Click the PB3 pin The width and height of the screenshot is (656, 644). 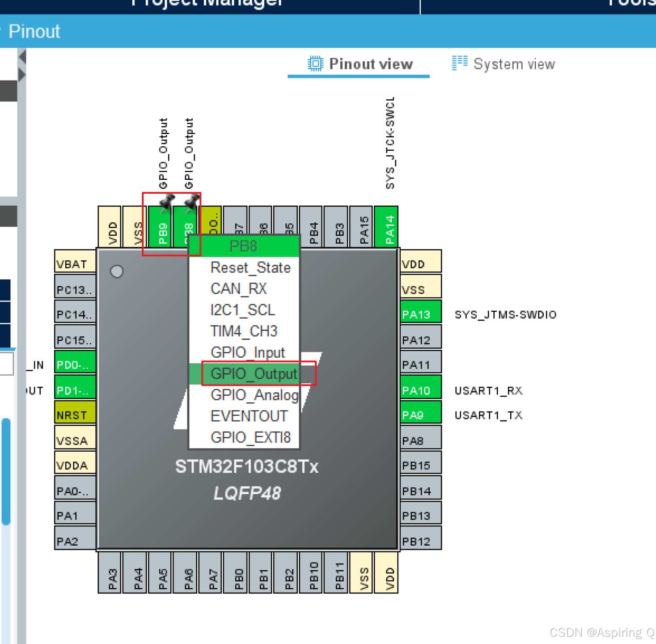click(x=335, y=226)
